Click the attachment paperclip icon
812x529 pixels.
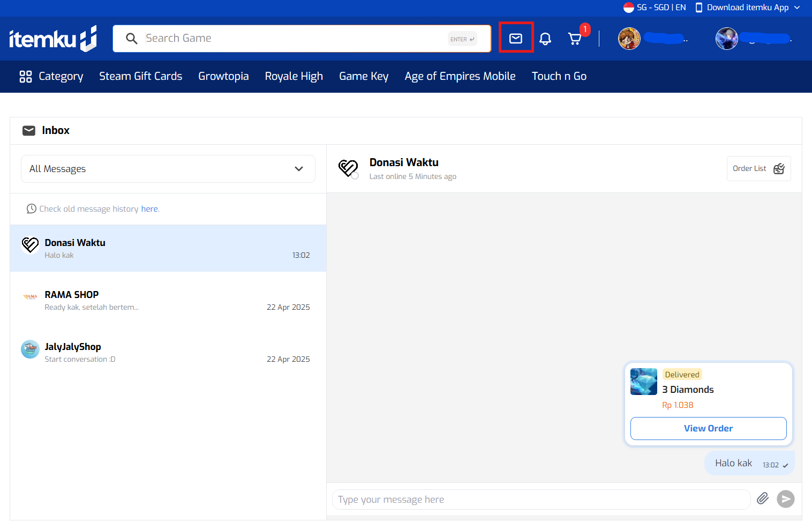click(762, 498)
